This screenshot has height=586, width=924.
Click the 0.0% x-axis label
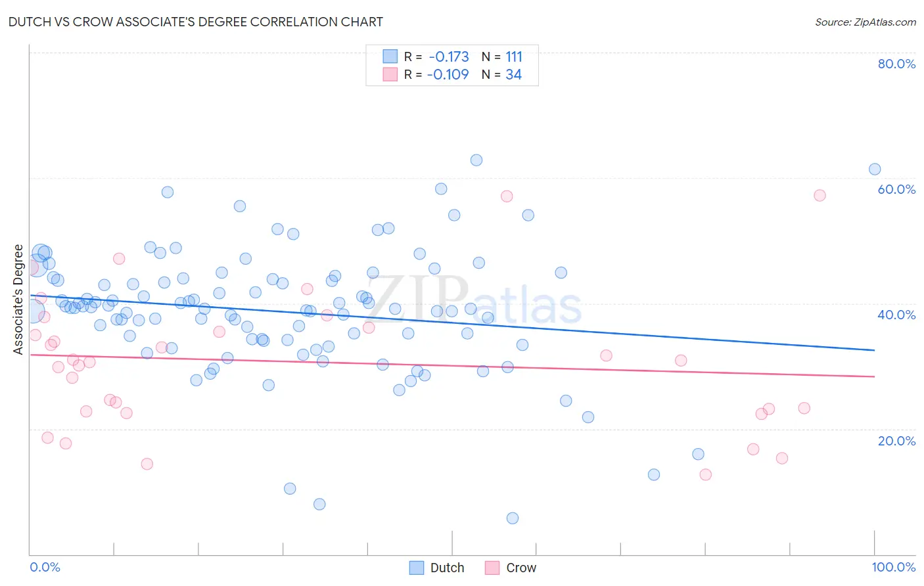click(45, 567)
